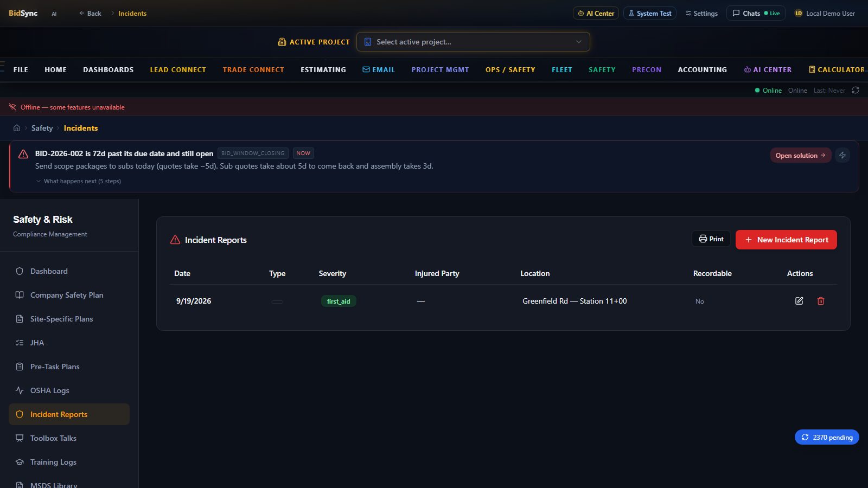Click the New Incident Report button
Viewport: 868px width, 488px height.
click(786, 240)
